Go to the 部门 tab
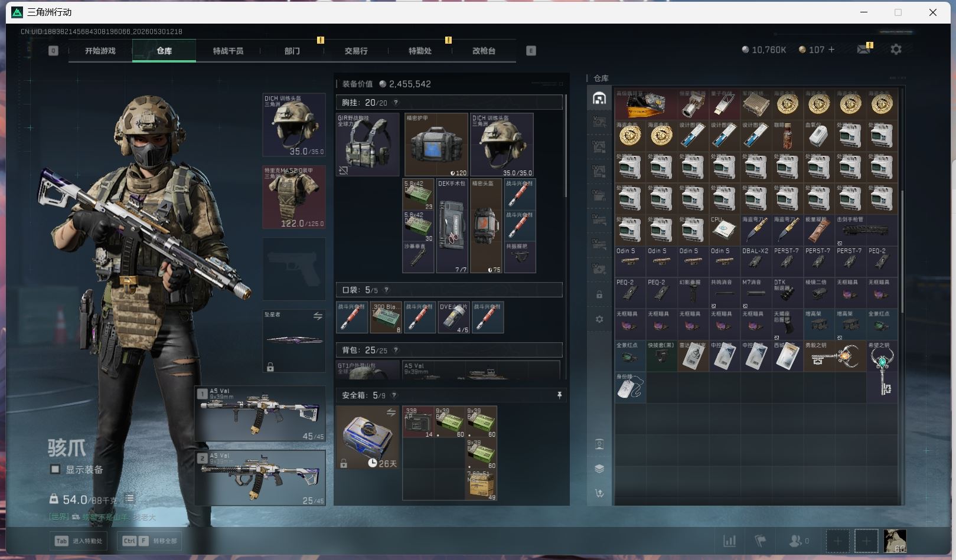This screenshot has height=560, width=956. point(292,51)
